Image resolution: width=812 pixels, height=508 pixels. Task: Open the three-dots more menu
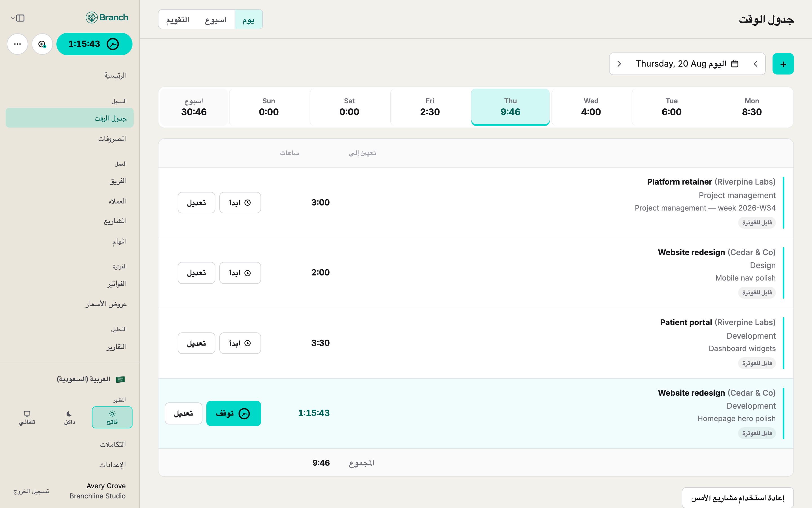click(17, 44)
